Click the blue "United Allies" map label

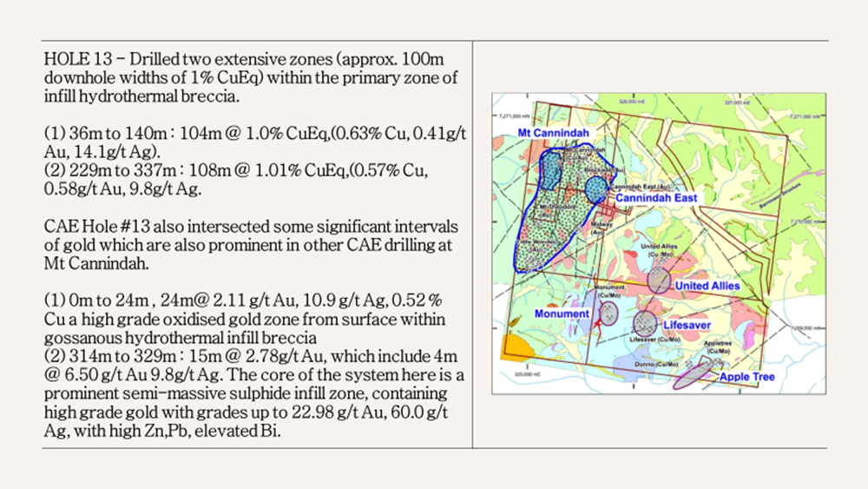coord(707,286)
